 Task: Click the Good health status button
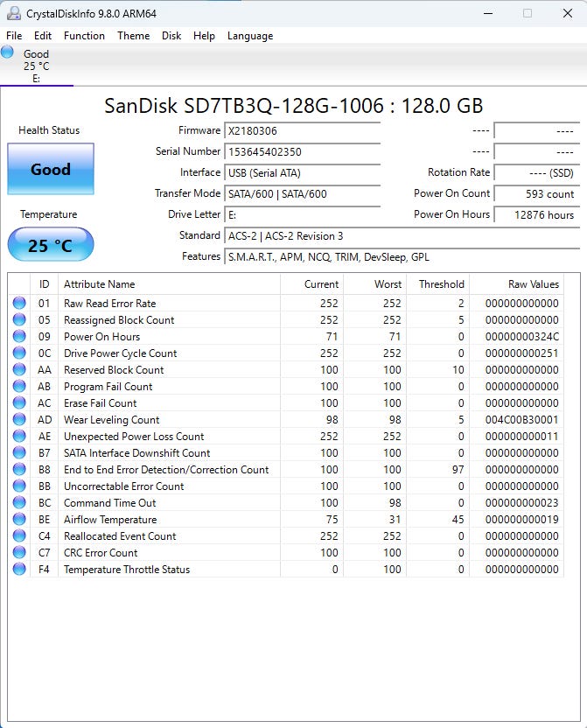[51, 169]
